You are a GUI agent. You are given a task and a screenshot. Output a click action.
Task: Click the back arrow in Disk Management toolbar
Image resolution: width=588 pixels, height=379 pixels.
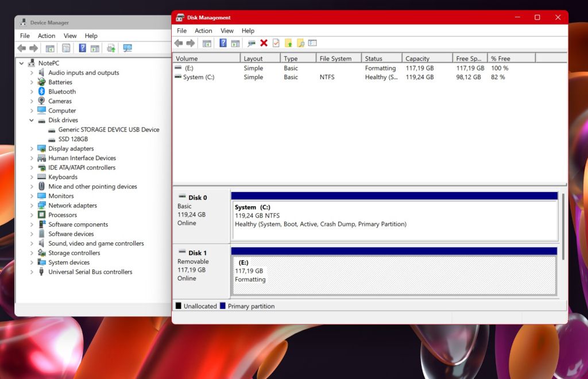(179, 43)
